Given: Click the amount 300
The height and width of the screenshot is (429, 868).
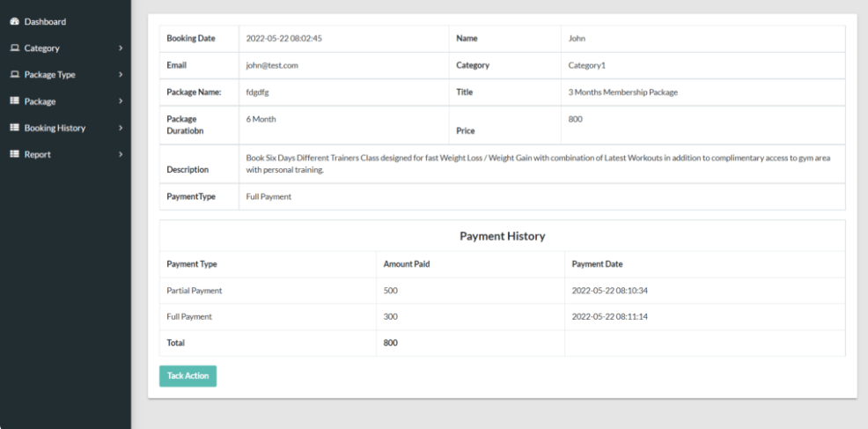Looking at the screenshot, I should tap(390, 317).
